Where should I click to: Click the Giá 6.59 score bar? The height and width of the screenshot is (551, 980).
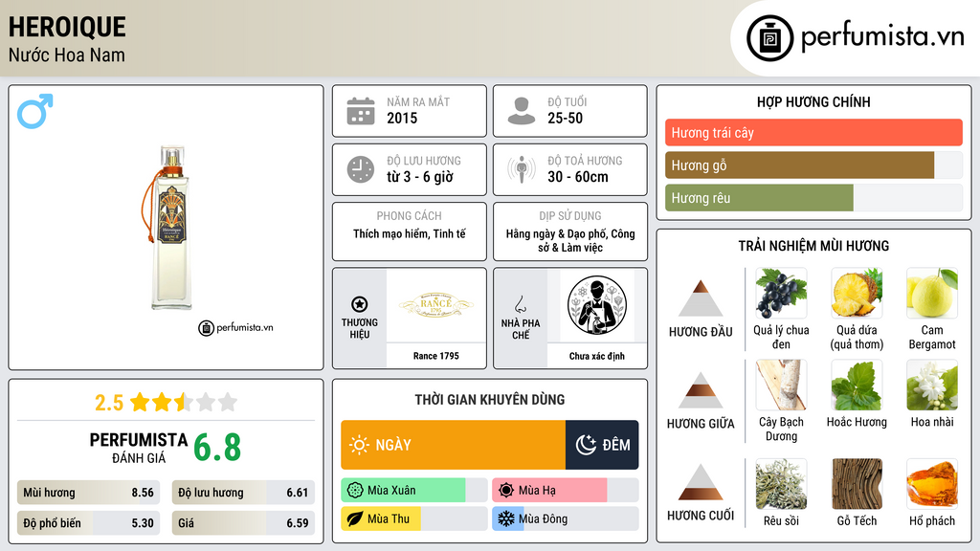click(x=243, y=523)
